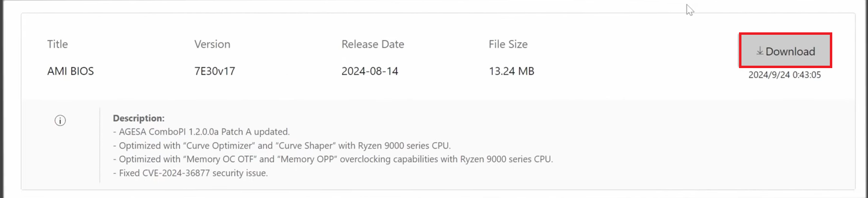Click the "Curve Shaper" quoted phrase

click(305, 146)
